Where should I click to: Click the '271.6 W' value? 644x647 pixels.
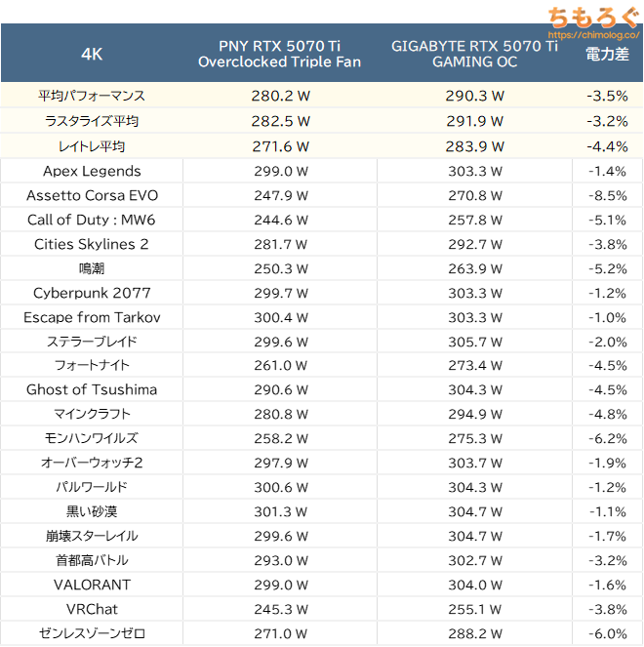(x=281, y=146)
